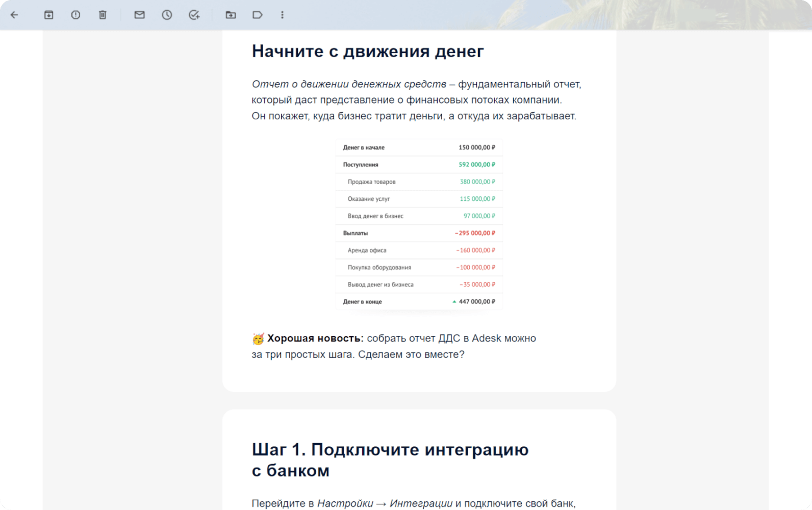Image resolution: width=812 pixels, height=510 pixels.
Task: Click the 'Хорошая новость' party emoji
Action: pyautogui.click(x=258, y=339)
